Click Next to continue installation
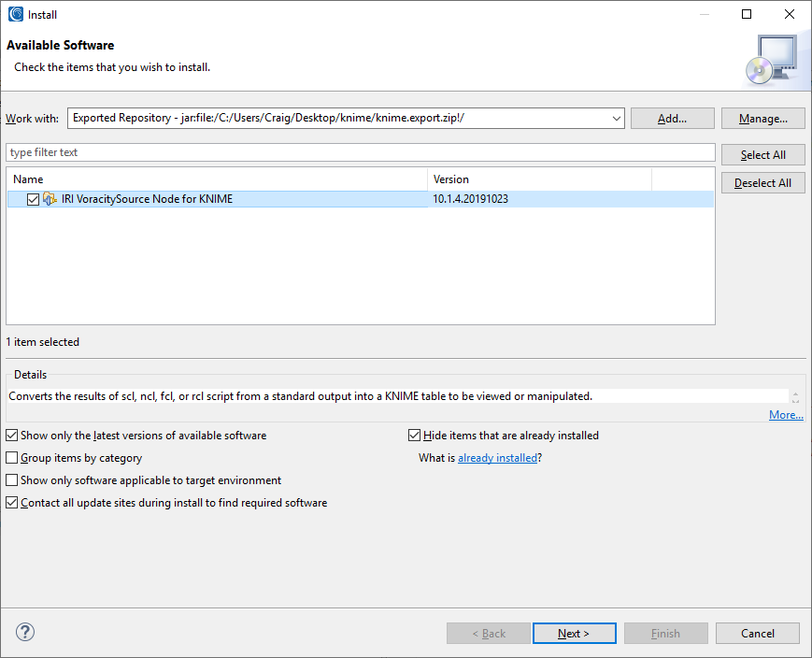The height and width of the screenshot is (658, 812). [x=575, y=633]
